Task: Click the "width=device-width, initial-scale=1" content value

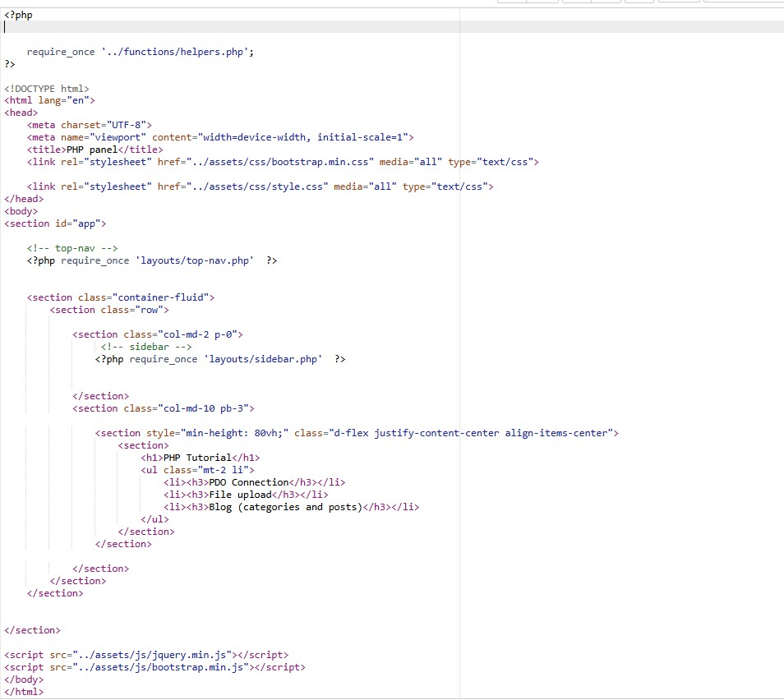Action: (x=303, y=137)
